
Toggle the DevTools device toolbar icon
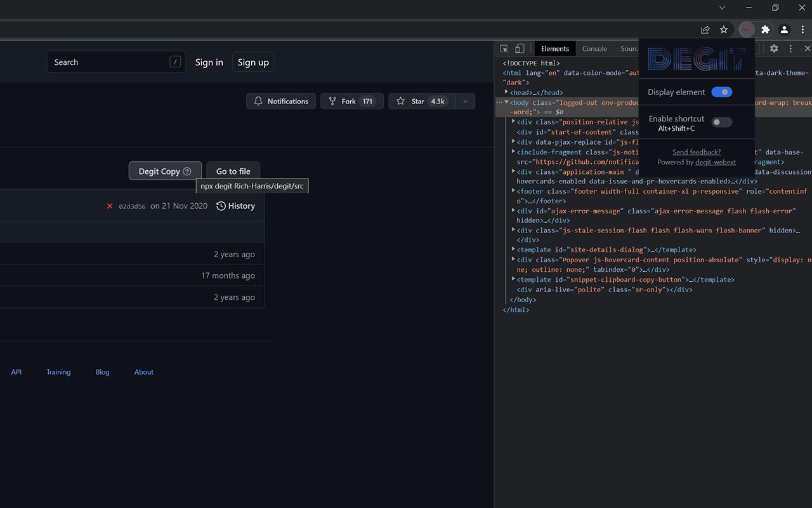(x=520, y=48)
